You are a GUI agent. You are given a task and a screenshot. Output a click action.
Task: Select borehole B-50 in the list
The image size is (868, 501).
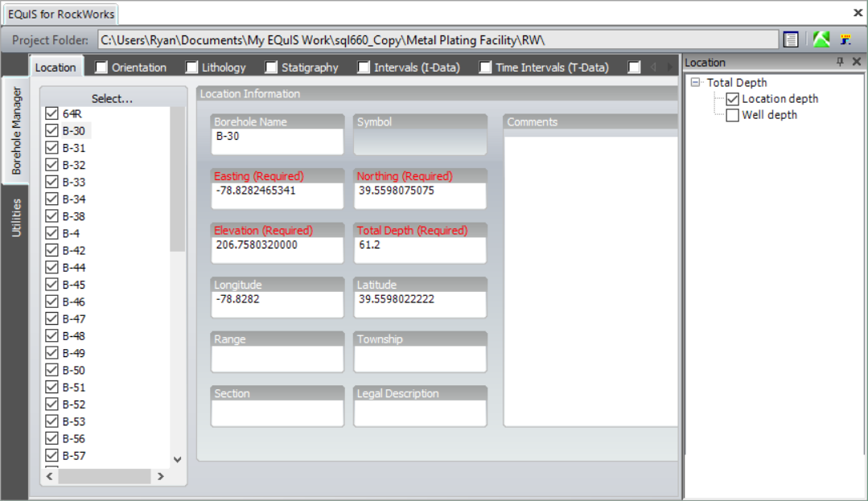tap(74, 371)
